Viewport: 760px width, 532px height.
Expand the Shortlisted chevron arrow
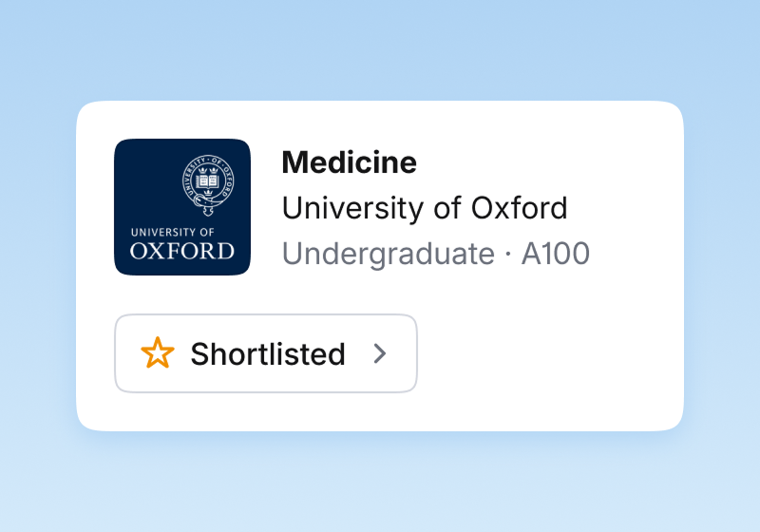[x=380, y=353]
